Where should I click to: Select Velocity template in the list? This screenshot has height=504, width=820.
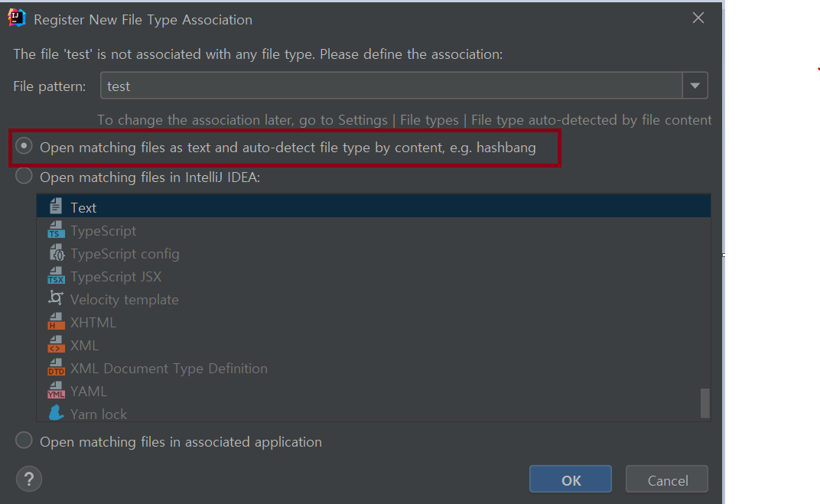coord(373,300)
